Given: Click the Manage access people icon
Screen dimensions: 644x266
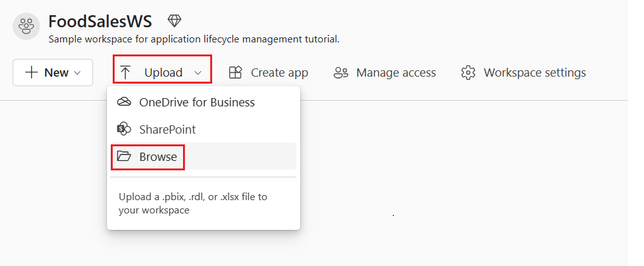Looking at the screenshot, I should [x=341, y=73].
